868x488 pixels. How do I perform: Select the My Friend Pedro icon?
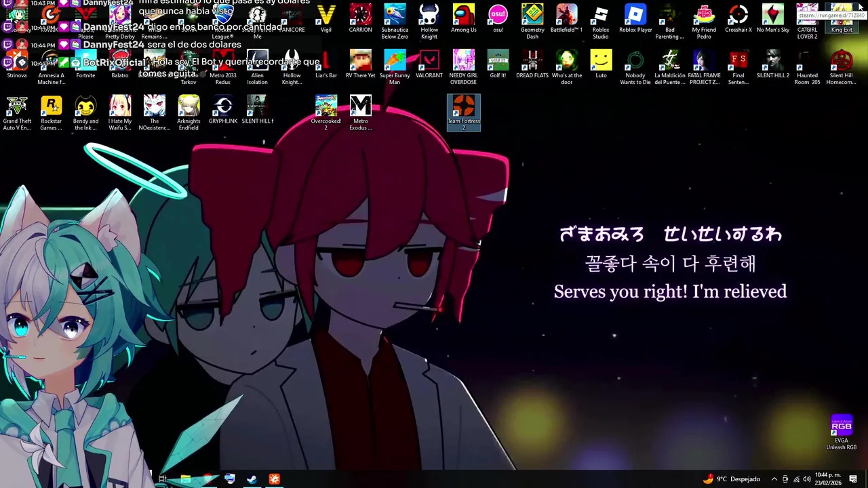tap(704, 22)
